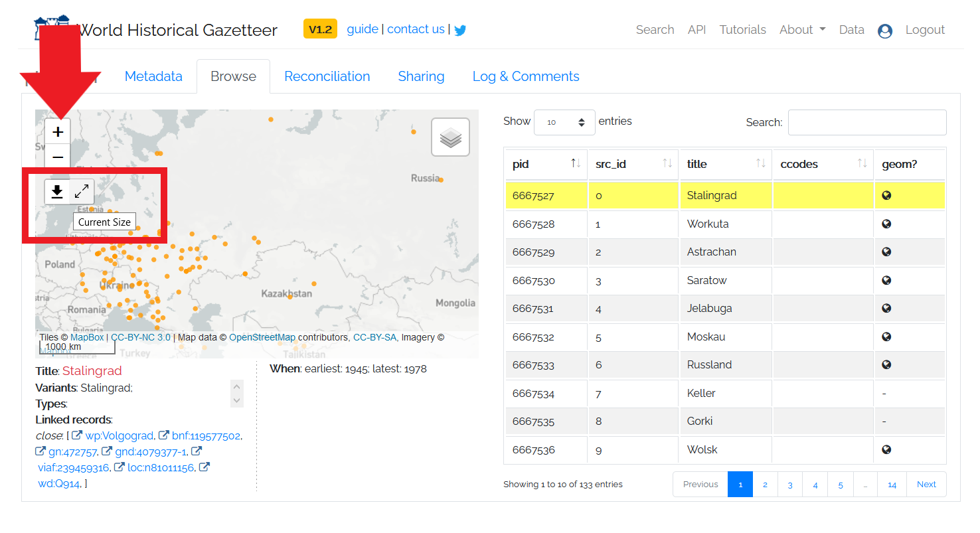
Task: Select the Moskau row in the table
Action: pos(706,337)
